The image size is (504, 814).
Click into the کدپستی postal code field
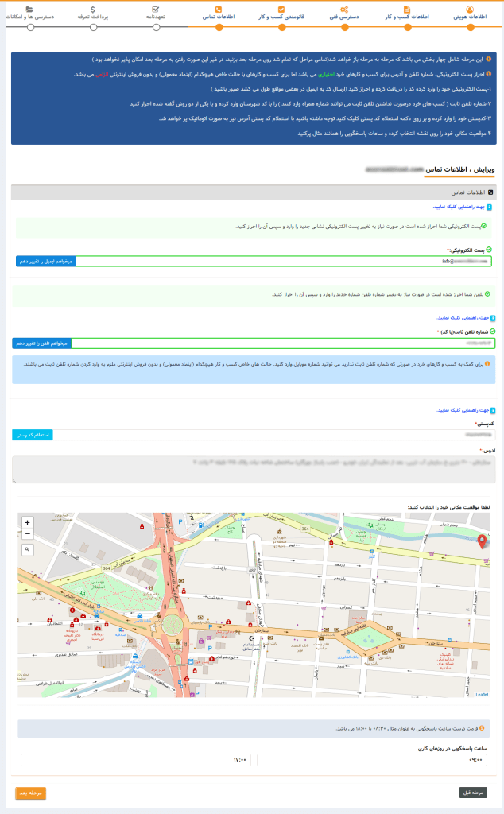click(x=274, y=435)
